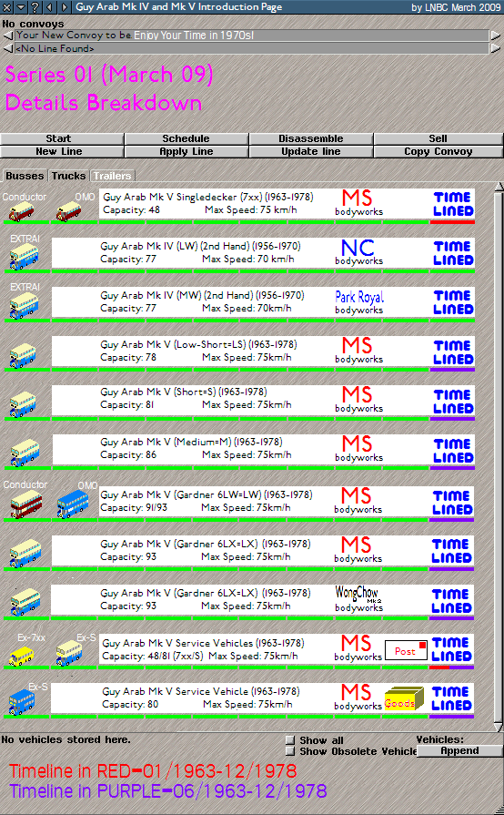Toggle Show Obsolete Vehicles checkbox

(291, 751)
